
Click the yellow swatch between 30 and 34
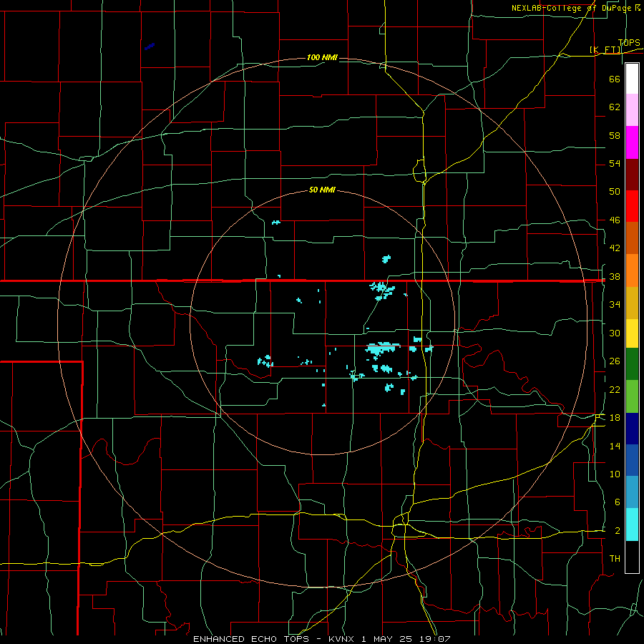(x=632, y=333)
